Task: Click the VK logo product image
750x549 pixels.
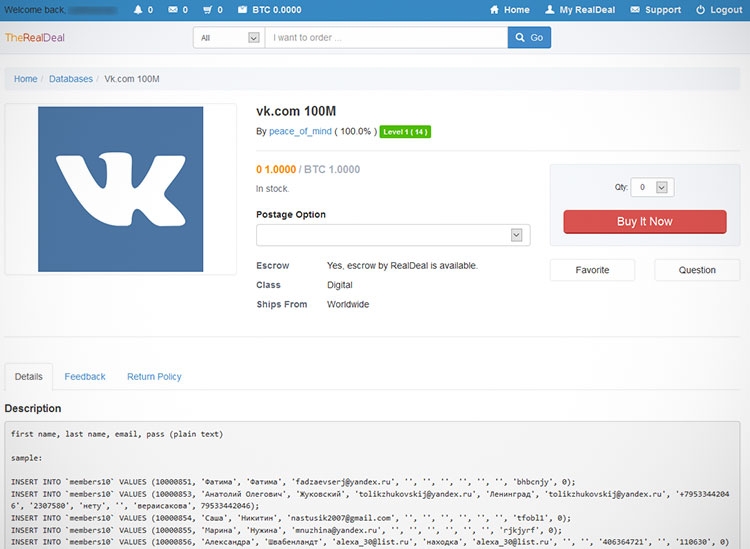Action: pos(121,189)
